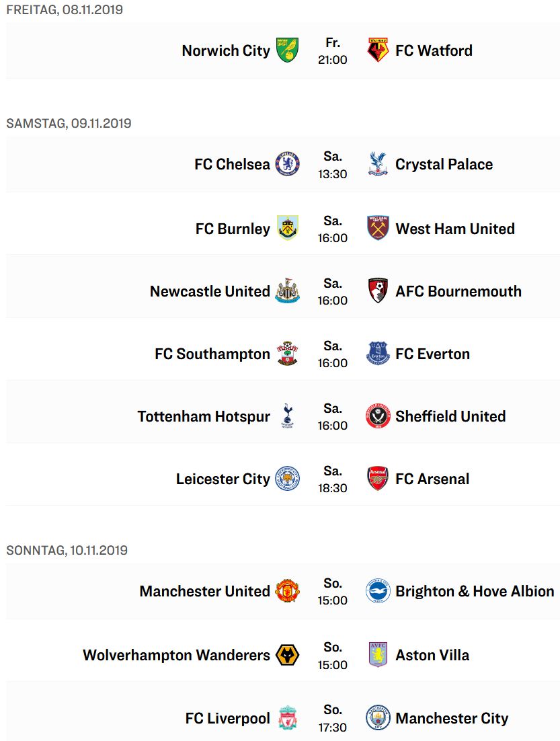560x741 pixels.
Task: Select the Newcastle United crest icon
Action: (287, 290)
